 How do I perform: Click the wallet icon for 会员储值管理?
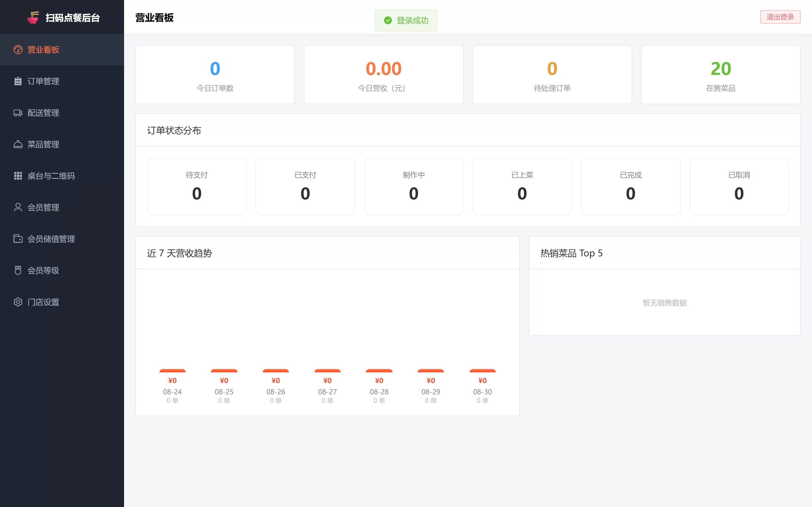(18, 239)
